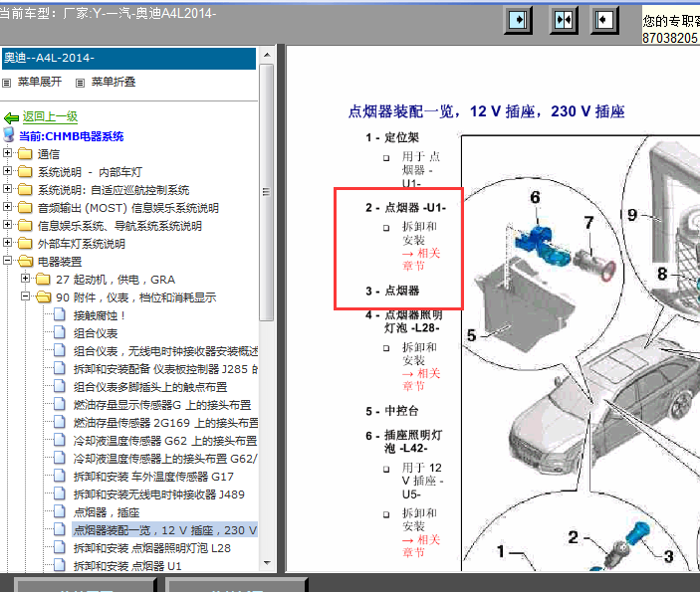Screen dimensions: 700x592
Task: Select 点烟器装配一览，12 V 插座 entry
Action: (x=165, y=530)
